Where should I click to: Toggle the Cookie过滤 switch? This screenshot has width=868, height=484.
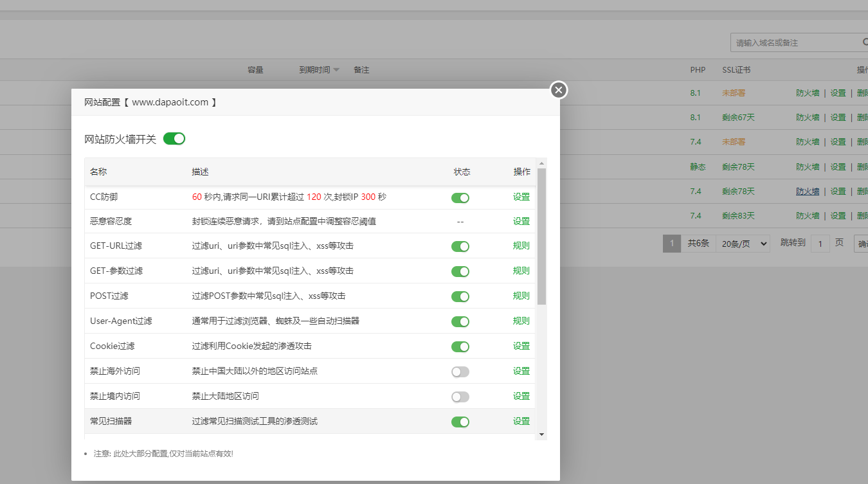point(460,346)
